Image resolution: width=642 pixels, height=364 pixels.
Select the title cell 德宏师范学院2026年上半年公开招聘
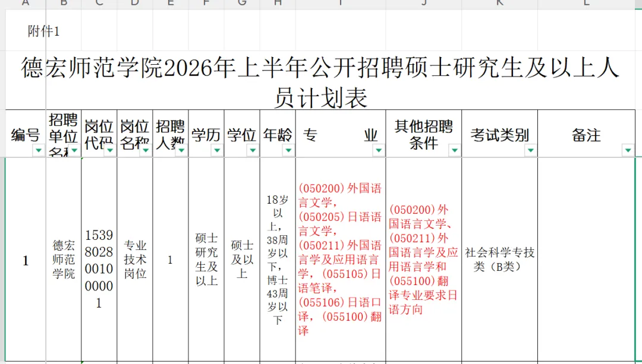pos(320,81)
